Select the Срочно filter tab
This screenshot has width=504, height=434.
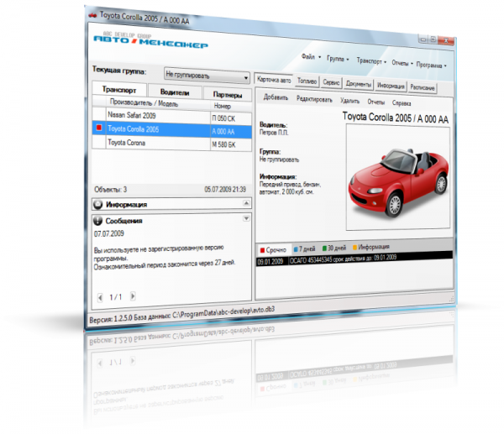click(273, 249)
